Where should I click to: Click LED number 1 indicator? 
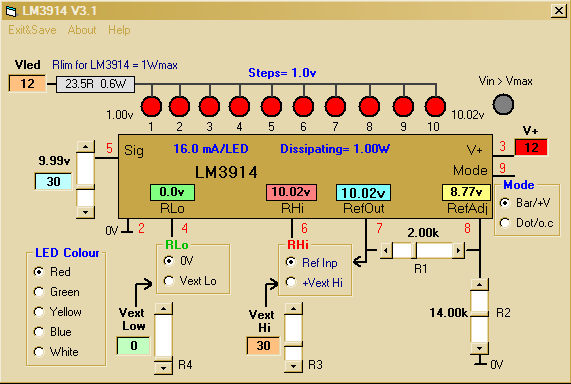tap(151, 106)
